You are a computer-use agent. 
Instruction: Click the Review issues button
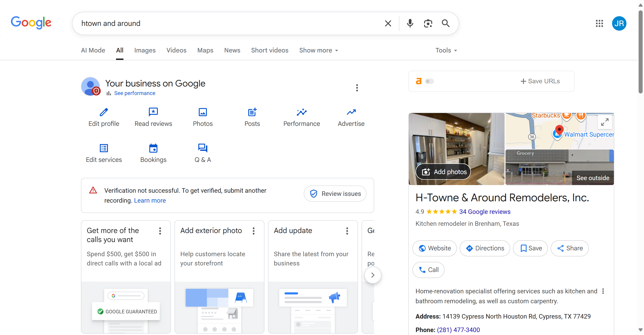pyautogui.click(x=335, y=194)
